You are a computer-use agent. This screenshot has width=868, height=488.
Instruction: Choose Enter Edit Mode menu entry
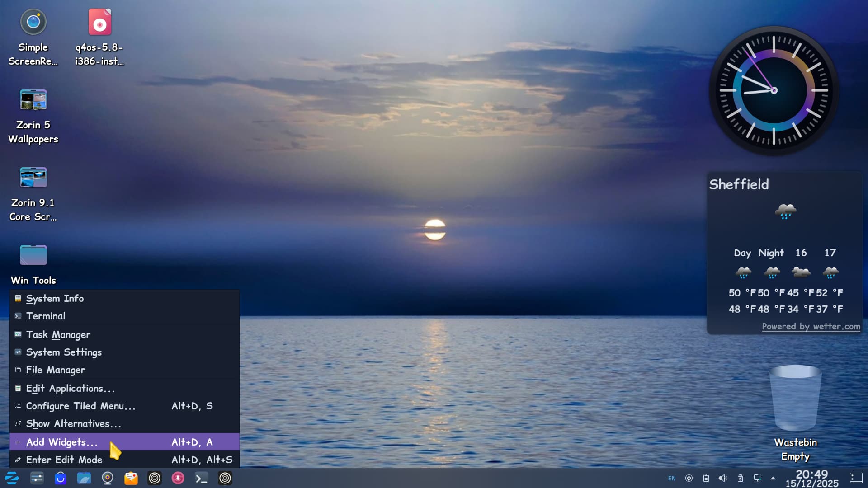[64, 460]
